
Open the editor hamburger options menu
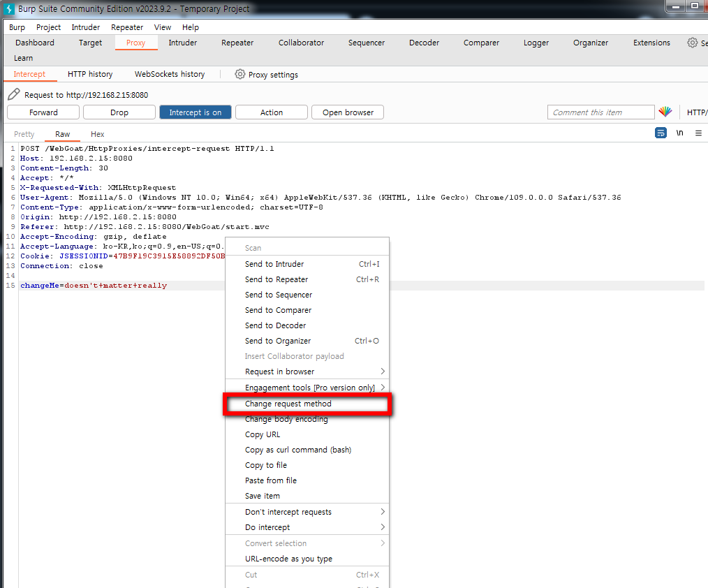(698, 133)
